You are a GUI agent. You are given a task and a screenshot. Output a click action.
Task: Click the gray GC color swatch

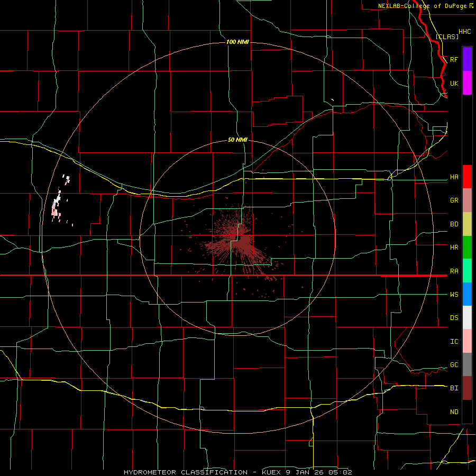[x=467, y=364]
